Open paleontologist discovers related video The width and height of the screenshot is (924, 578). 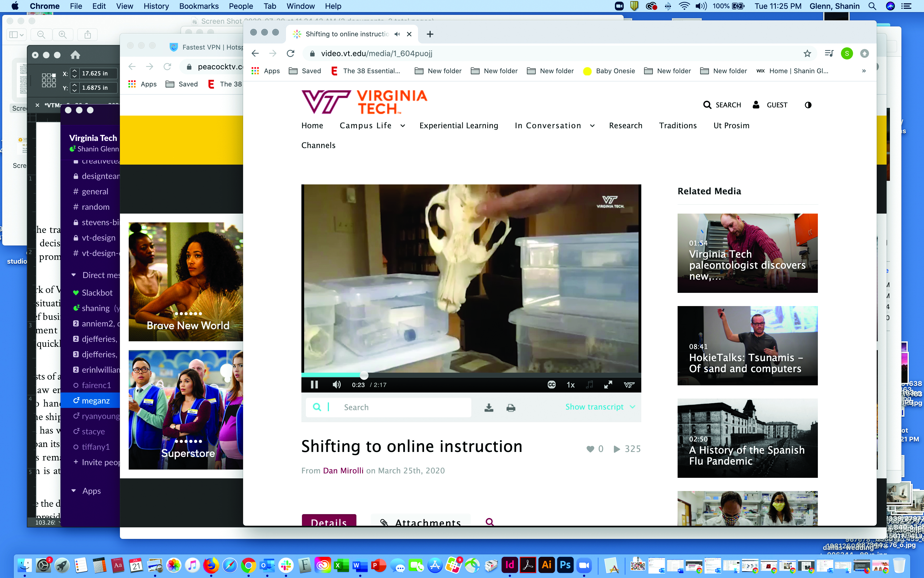tap(747, 253)
